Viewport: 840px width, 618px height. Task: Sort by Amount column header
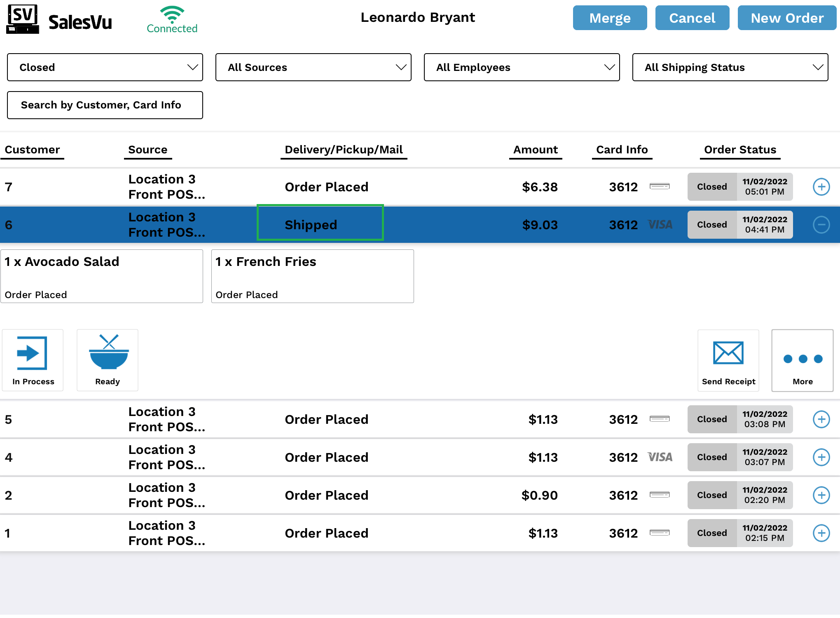click(x=535, y=150)
